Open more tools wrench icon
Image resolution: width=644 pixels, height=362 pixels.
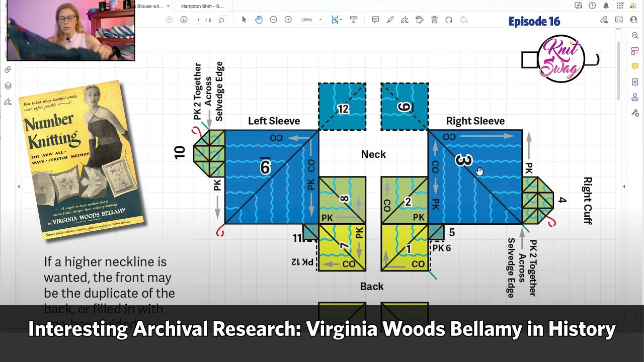click(x=635, y=113)
